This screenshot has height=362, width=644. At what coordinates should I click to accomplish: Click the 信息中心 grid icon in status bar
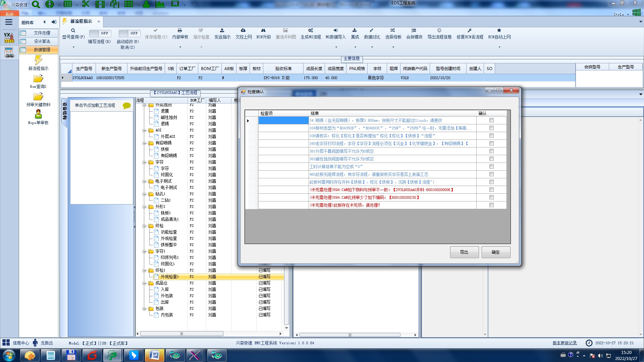point(6,343)
